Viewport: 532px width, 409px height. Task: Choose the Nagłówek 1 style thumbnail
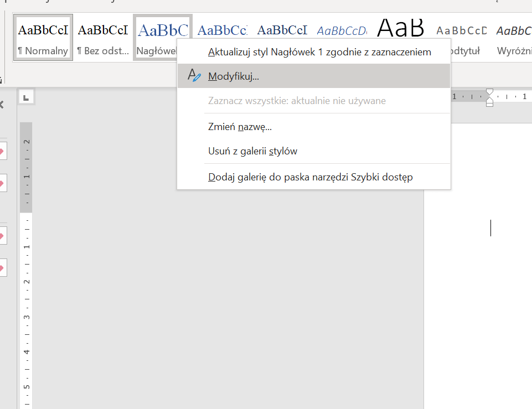156,37
